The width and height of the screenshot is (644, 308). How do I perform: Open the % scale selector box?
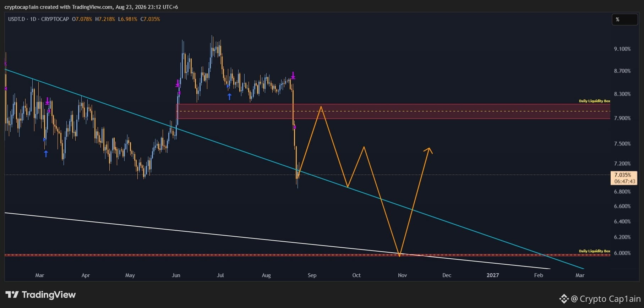pyautogui.click(x=624, y=20)
